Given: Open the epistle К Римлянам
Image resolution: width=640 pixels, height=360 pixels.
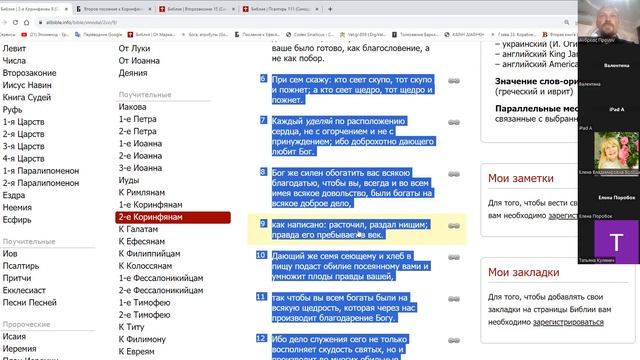Looking at the screenshot, I should tap(142, 192).
